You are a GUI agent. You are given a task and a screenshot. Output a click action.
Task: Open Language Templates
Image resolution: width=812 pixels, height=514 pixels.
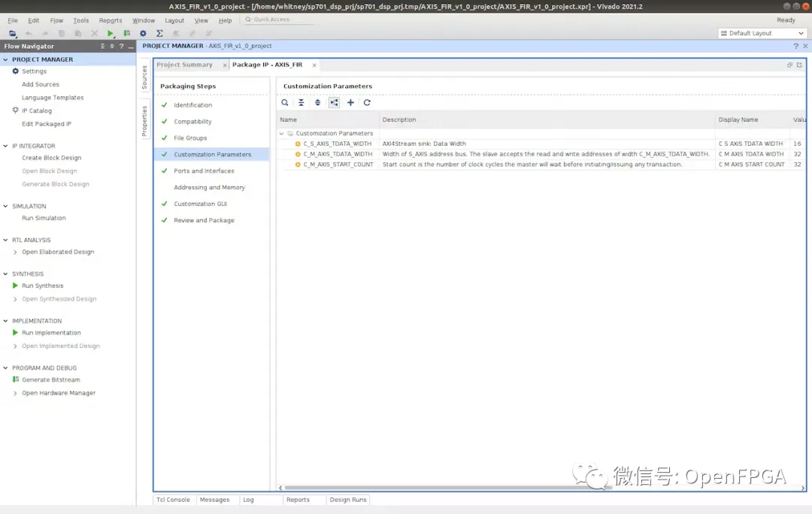tap(53, 97)
